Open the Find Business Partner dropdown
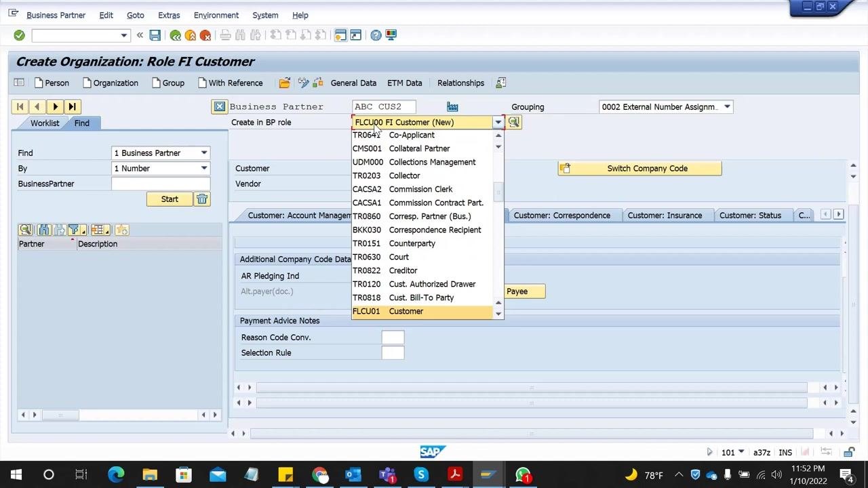868x488 pixels. point(203,152)
